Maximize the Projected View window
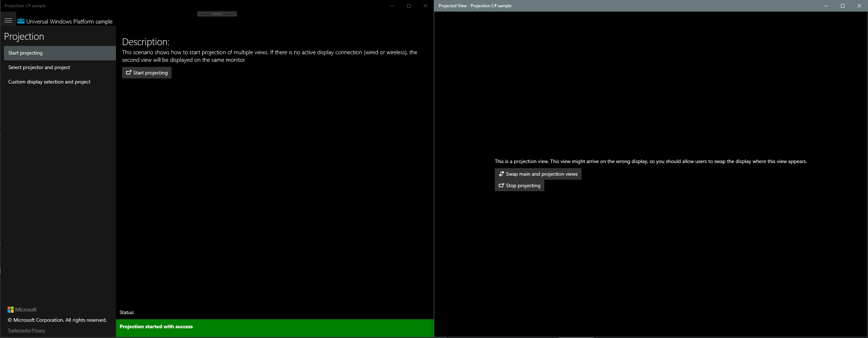Viewport: 868px width, 338px height. [843, 6]
